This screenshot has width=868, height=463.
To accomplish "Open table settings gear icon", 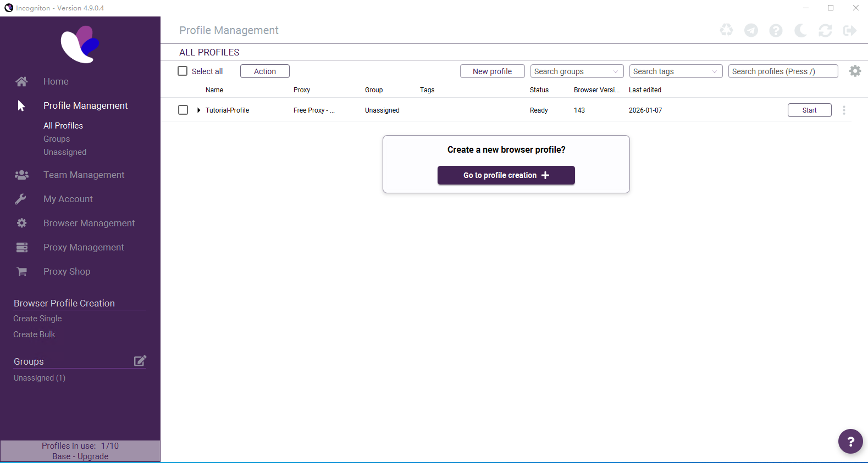I will point(855,71).
